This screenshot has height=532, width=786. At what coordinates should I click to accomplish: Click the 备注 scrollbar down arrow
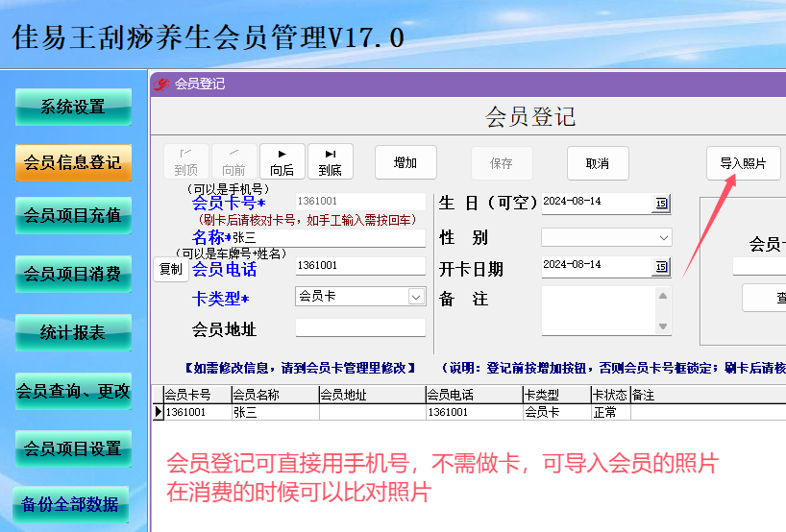click(x=663, y=326)
